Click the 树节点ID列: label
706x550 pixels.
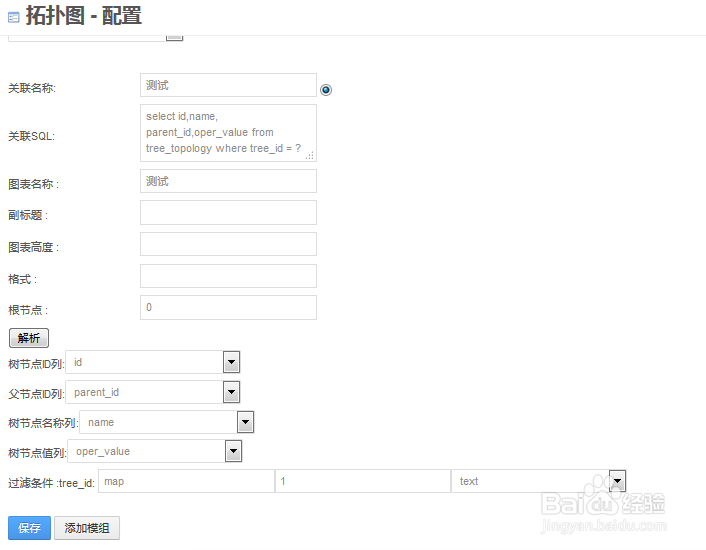tap(36, 364)
